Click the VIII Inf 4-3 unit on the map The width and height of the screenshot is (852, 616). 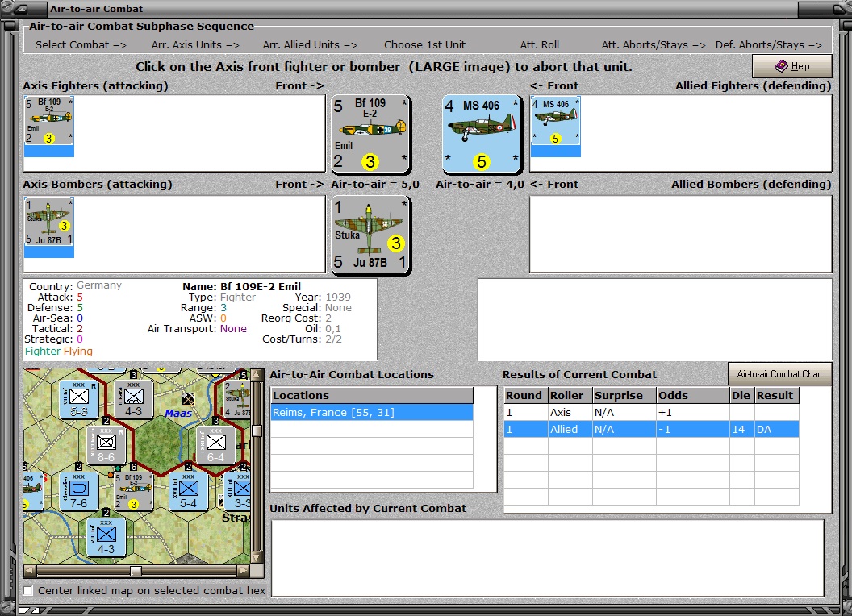point(106,537)
